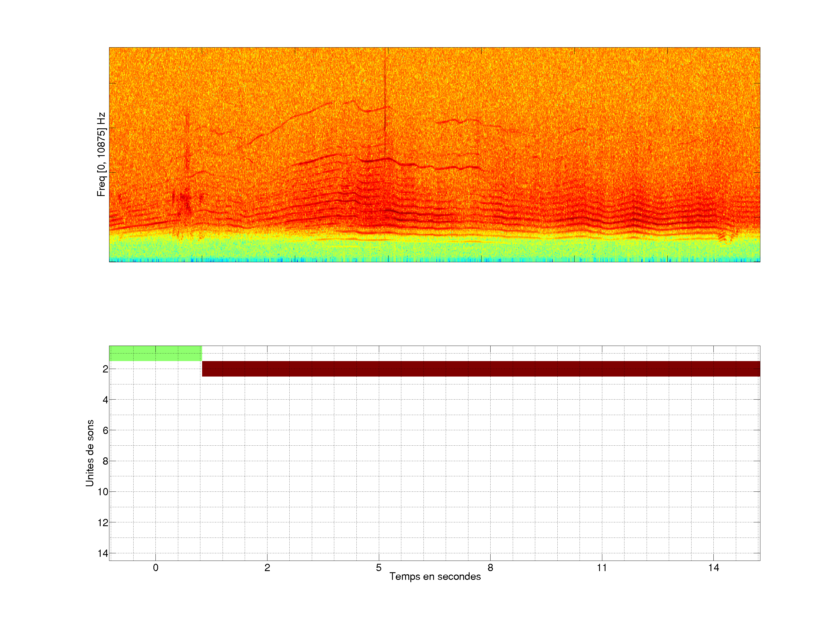Click x-axis tick label 5
This screenshot has width=840, height=630.
pos(379,568)
